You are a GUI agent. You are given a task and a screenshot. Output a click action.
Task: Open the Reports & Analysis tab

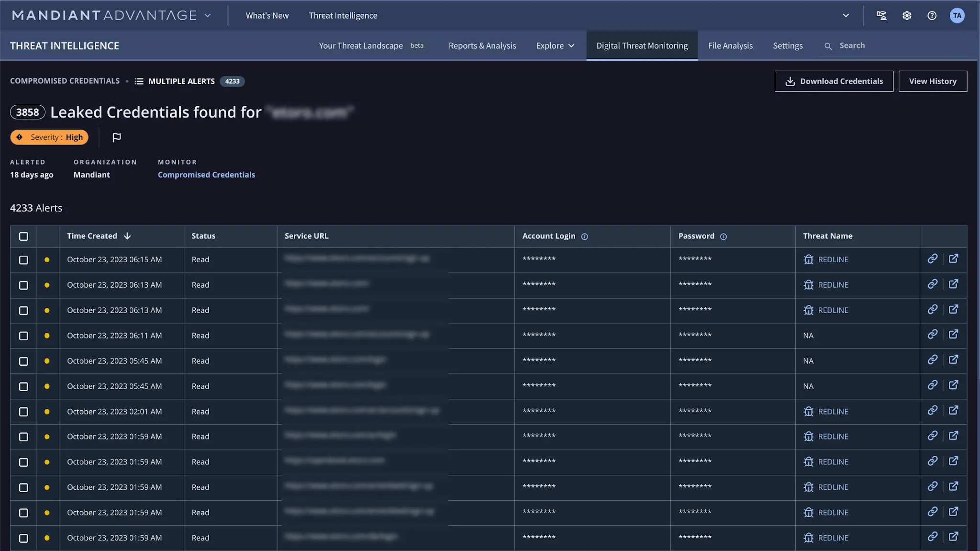482,46
